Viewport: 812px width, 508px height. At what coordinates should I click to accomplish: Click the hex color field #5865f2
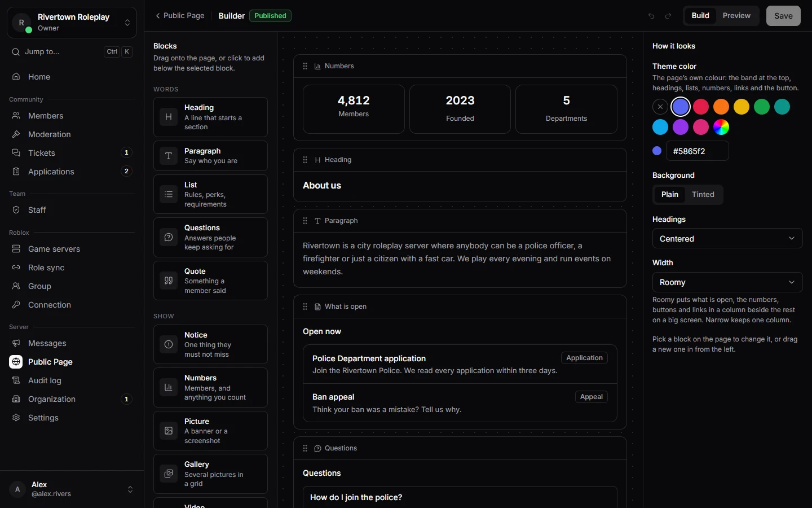tap(697, 151)
